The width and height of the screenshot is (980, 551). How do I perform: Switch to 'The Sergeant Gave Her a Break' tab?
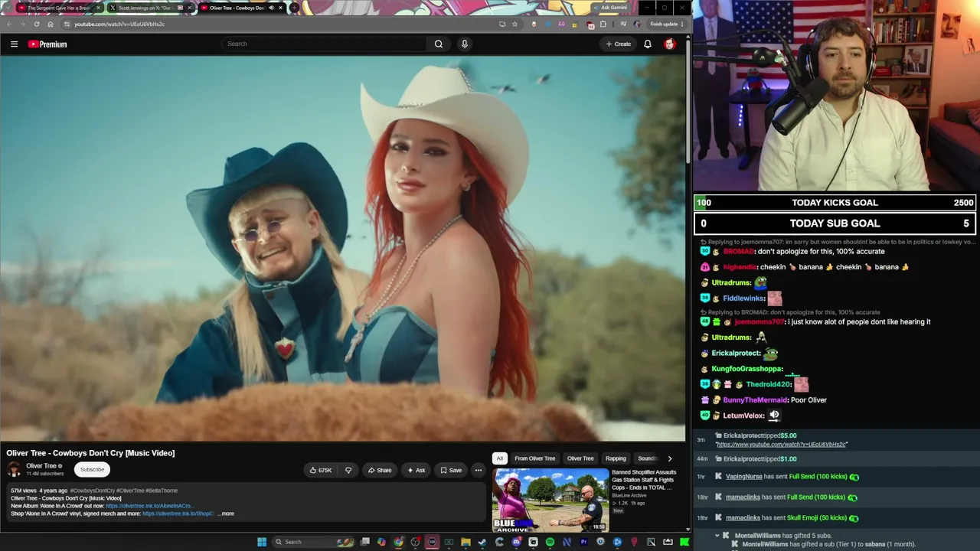[59, 8]
